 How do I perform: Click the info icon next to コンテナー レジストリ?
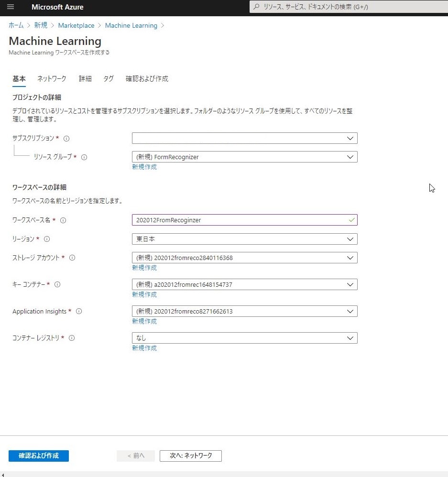click(72, 338)
